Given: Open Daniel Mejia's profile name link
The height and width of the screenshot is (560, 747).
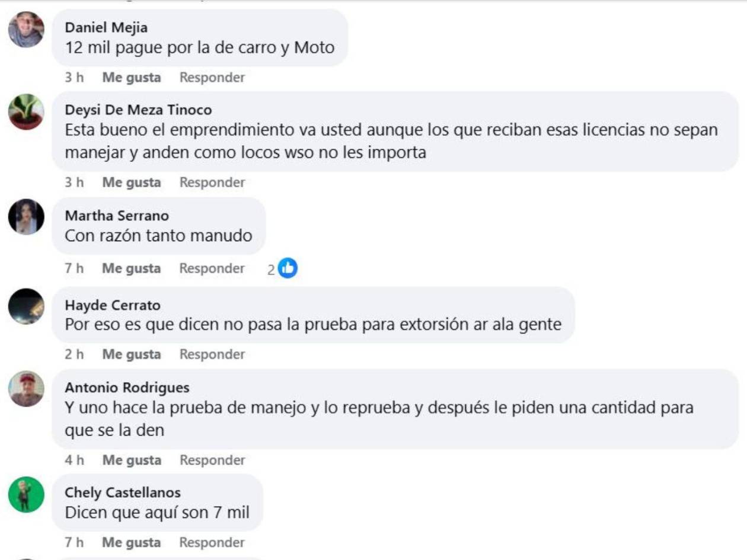Looking at the screenshot, I should click(104, 25).
